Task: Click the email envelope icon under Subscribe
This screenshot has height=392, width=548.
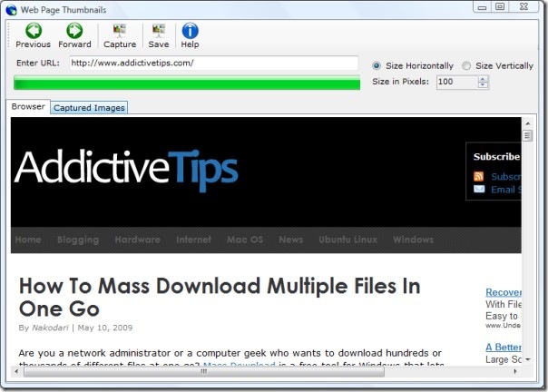Action: click(479, 189)
